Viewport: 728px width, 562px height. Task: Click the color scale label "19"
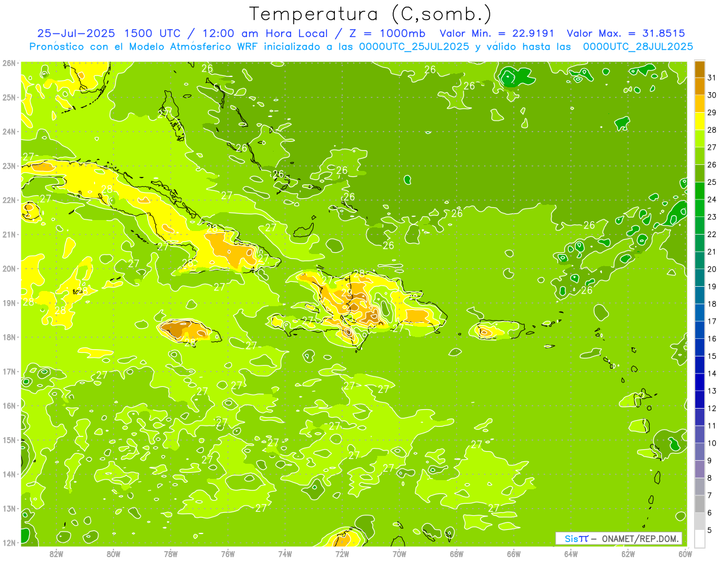711,286
